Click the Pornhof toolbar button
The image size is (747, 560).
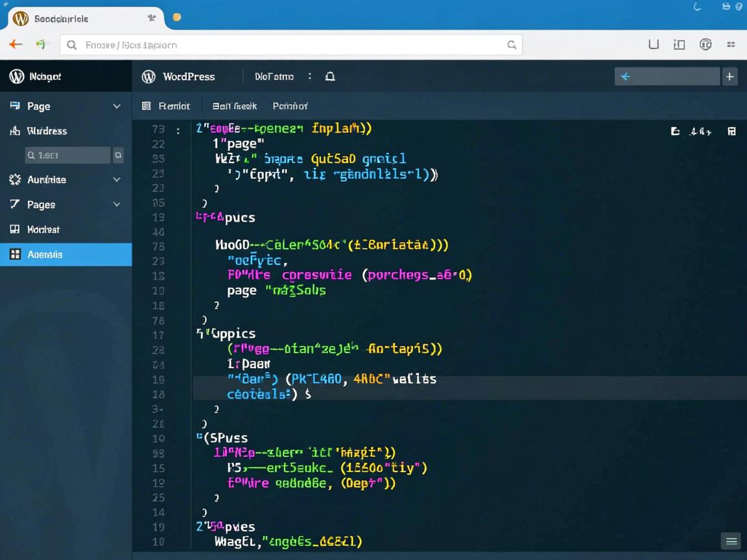pos(290,106)
